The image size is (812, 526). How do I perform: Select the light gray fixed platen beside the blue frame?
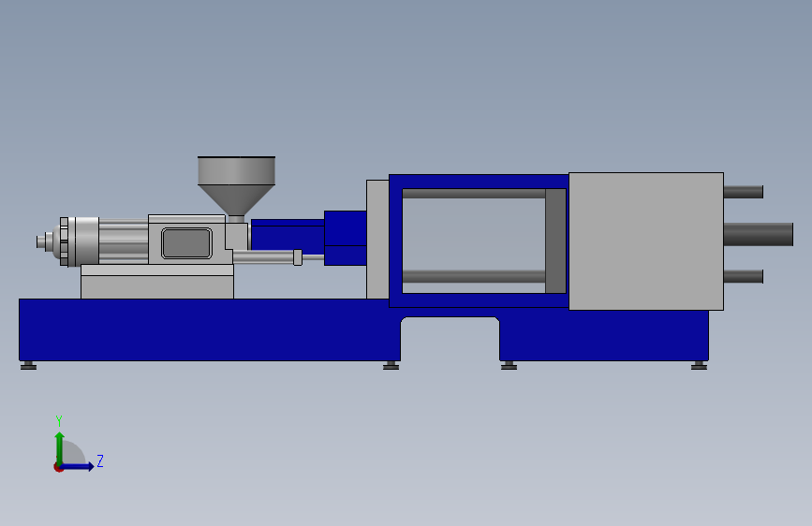377,240
